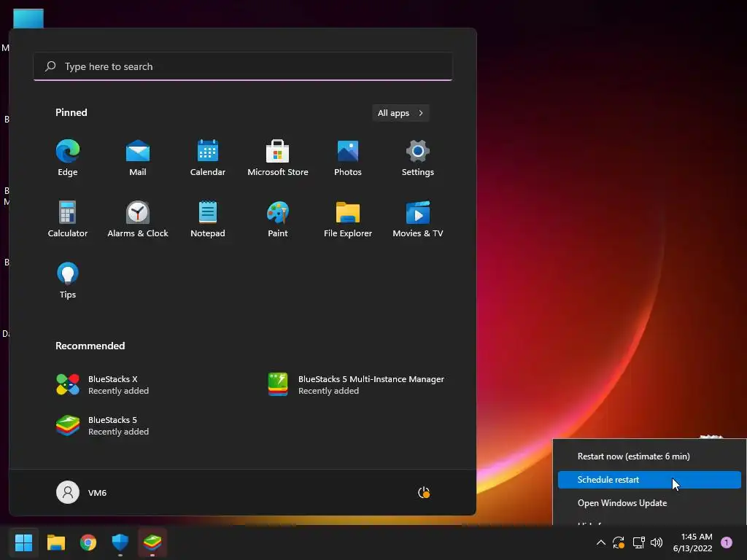Open the VM6 user account menu

82,492
